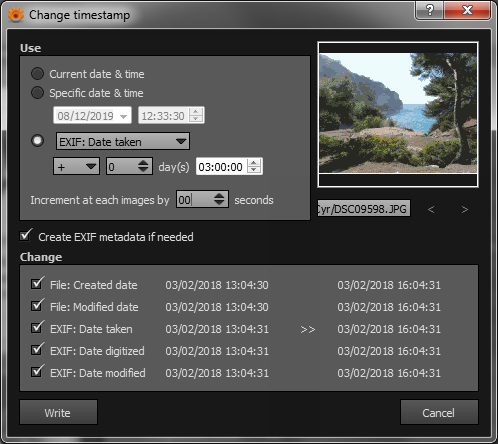The image size is (498, 444).
Task: Click the XnView app icon in title bar
Action: click(16, 15)
